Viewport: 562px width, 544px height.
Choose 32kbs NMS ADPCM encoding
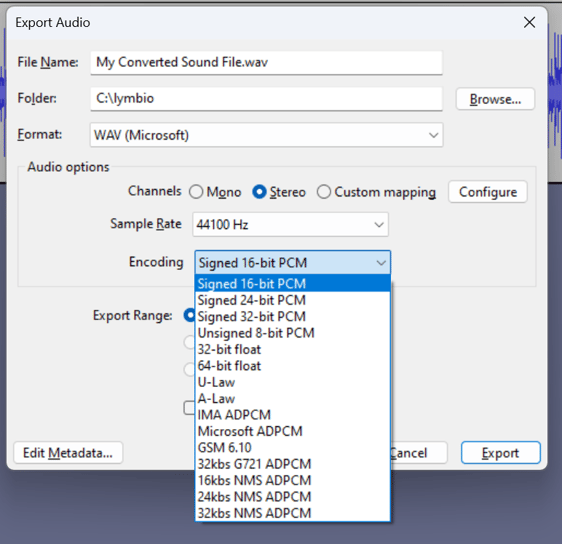click(x=292, y=513)
